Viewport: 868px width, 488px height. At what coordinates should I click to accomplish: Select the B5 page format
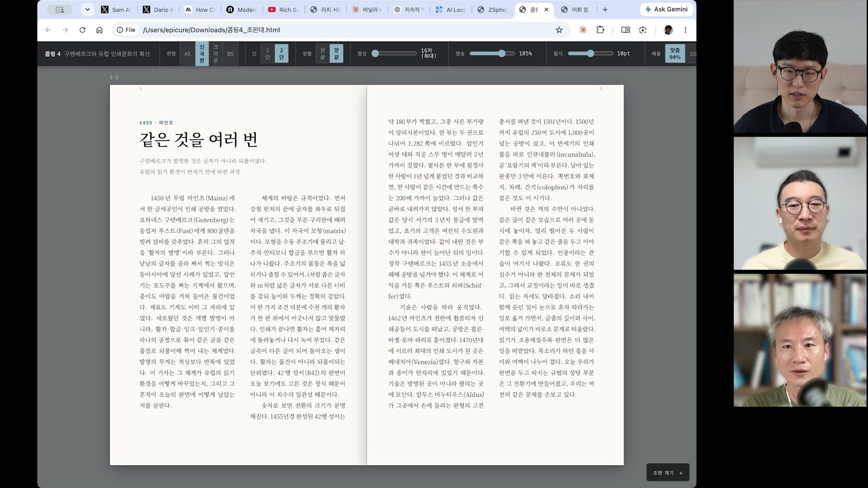231,54
